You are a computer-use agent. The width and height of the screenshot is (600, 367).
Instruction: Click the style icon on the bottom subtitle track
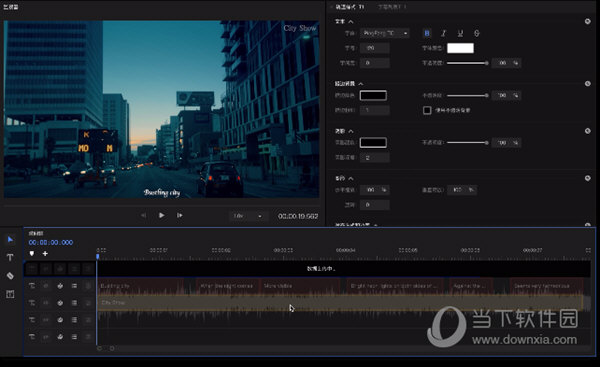(x=60, y=337)
